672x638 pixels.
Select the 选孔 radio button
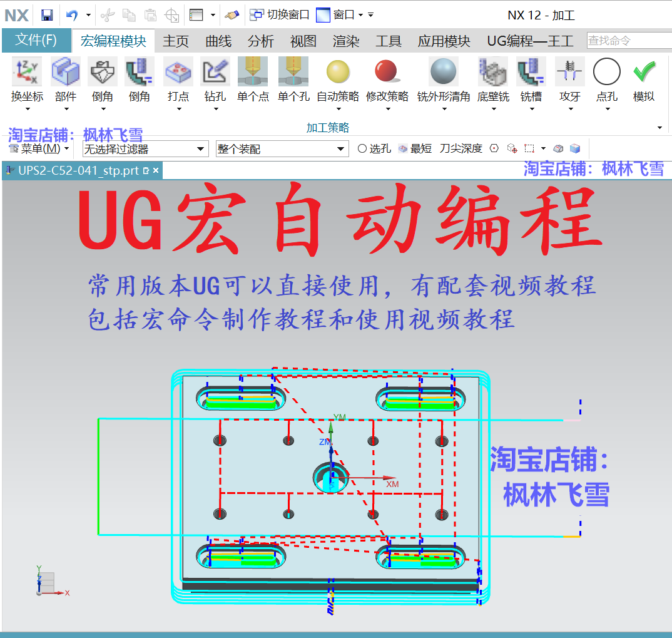point(362,148)
